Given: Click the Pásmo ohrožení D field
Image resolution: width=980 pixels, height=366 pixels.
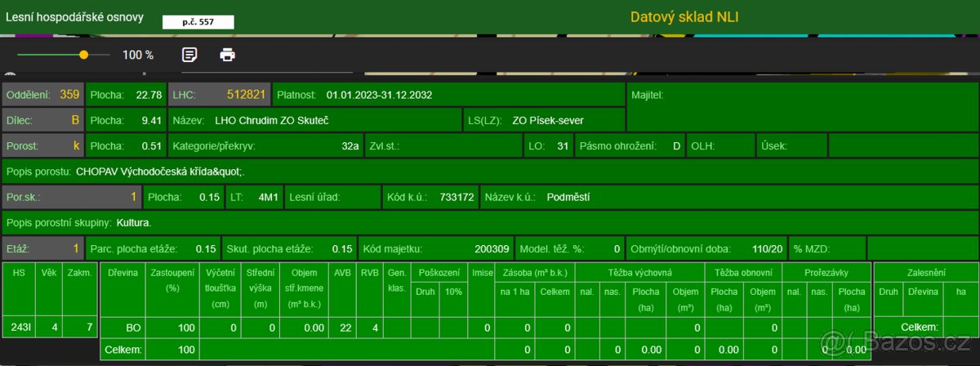Looking at the screenshot, I should 630,146.
